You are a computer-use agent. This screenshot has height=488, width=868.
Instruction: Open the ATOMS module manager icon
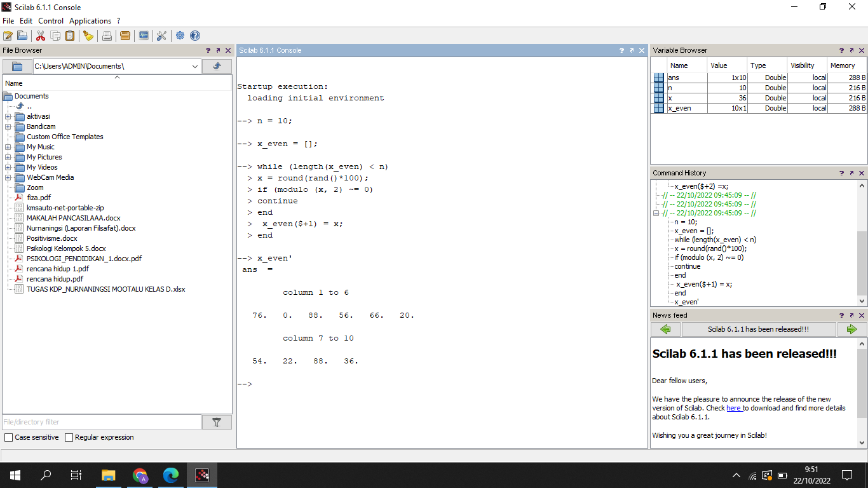(x=125, y=36)
